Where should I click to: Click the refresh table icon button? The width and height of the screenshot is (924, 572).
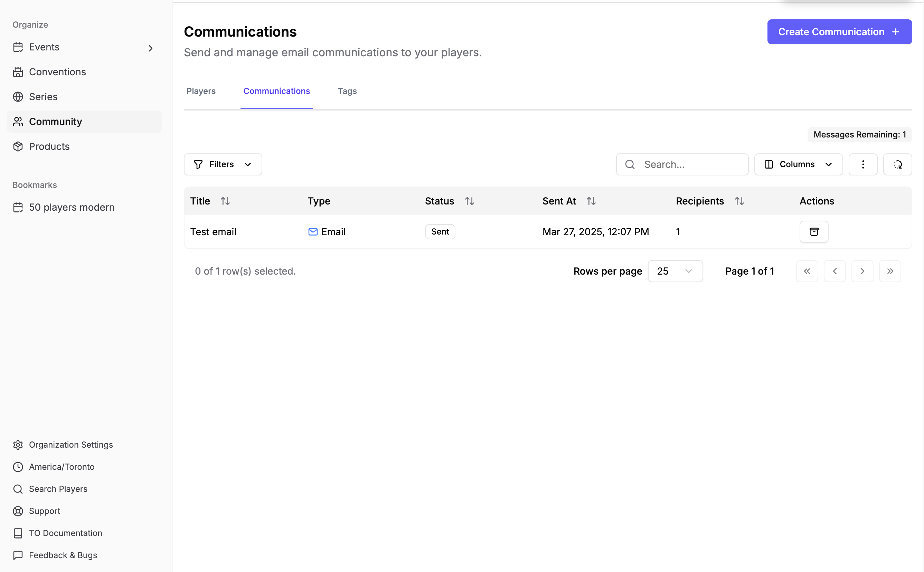click(x=897, y=164)
